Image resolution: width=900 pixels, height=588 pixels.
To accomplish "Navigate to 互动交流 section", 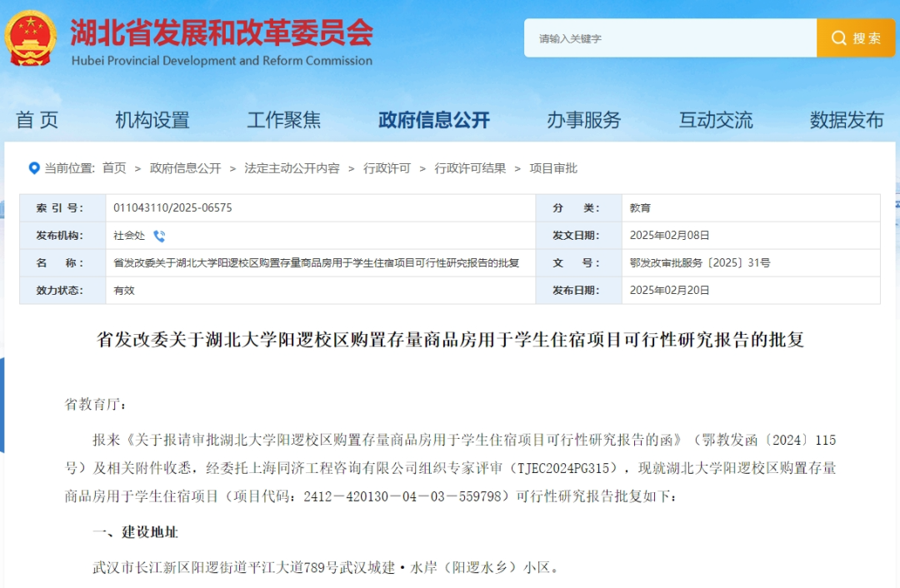I will coord(715,120).
